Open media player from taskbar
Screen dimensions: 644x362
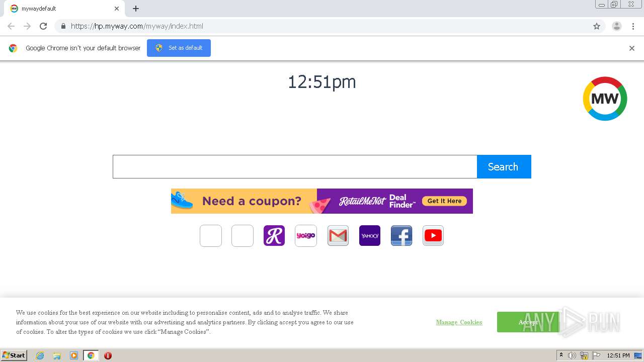(74, 355)
